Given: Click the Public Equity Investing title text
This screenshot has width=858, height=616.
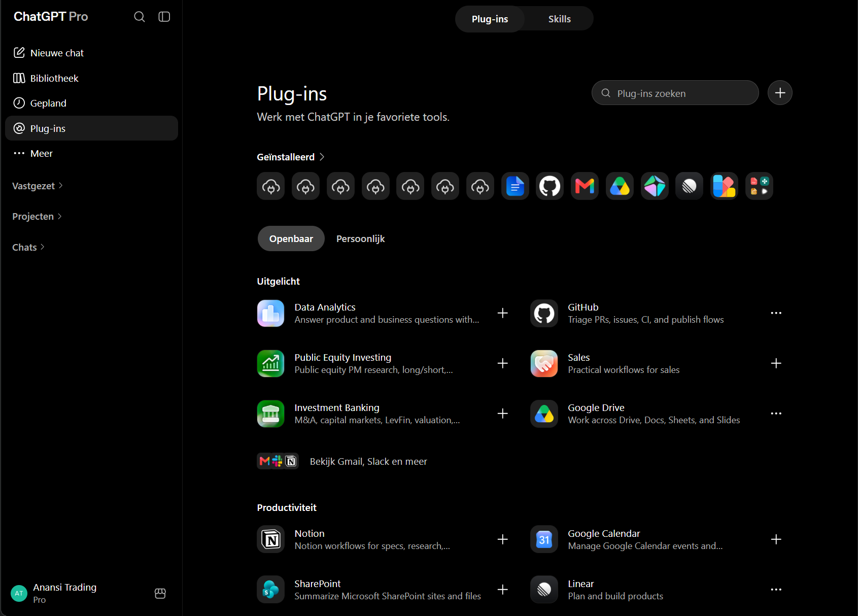Looking at the screenshot, I should 343,358.
